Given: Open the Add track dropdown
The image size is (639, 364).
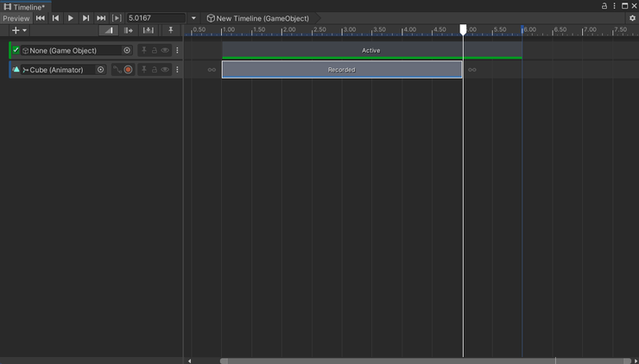Looking at the screenshot, I should [x=19, y=30].
